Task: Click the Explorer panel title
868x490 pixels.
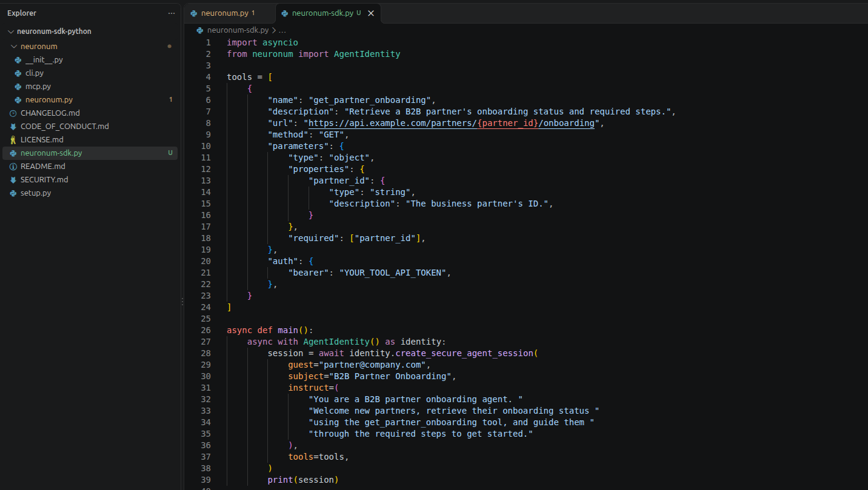Action: point(22,13)
